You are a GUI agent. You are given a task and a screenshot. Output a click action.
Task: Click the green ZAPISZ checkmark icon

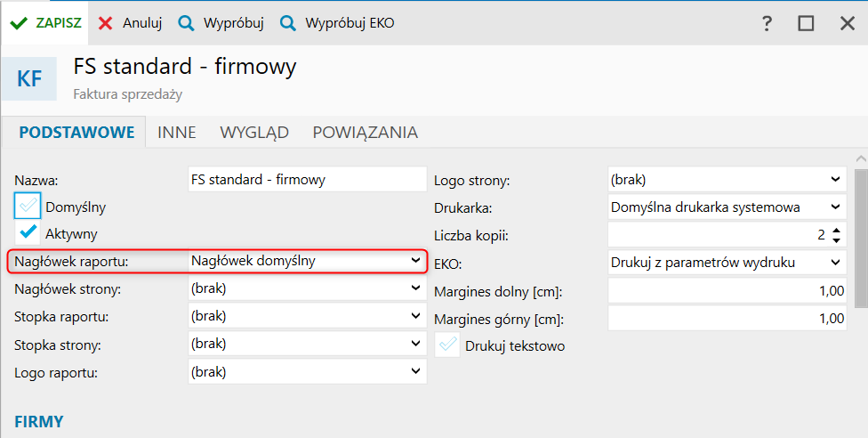pyautogui.click(x=19, y=23)
